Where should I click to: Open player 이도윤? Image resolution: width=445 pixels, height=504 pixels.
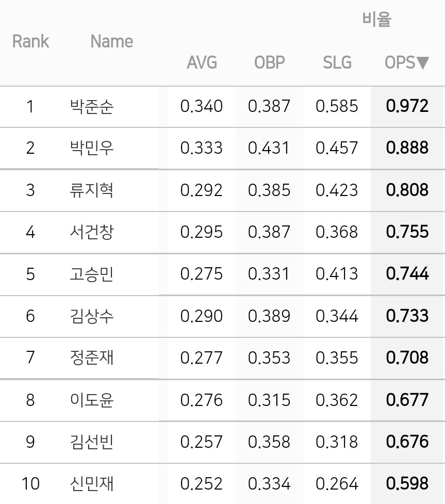pyautogui.click(x=92, y=400)
